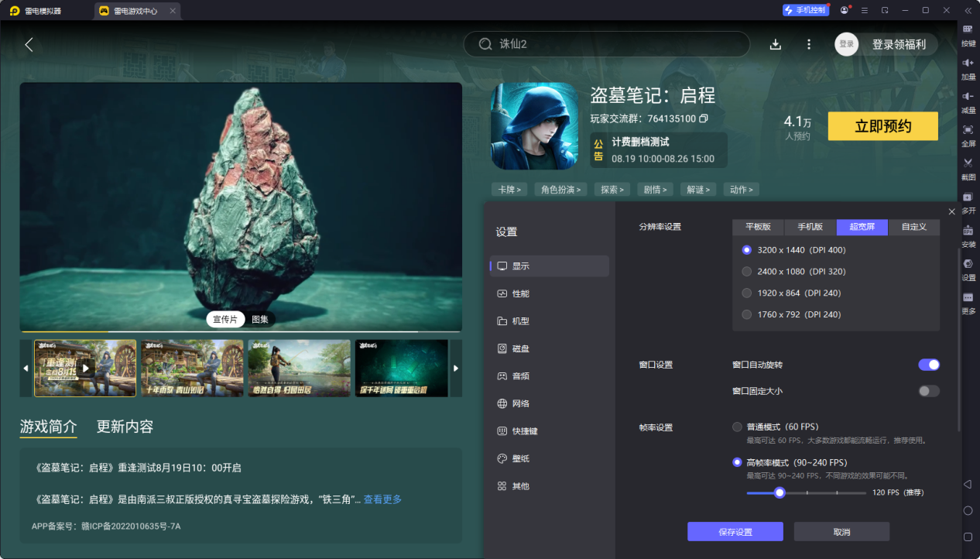Enable the 窗口固定大小 switch
The image size is (980, 559).
[x=928, y=391]
